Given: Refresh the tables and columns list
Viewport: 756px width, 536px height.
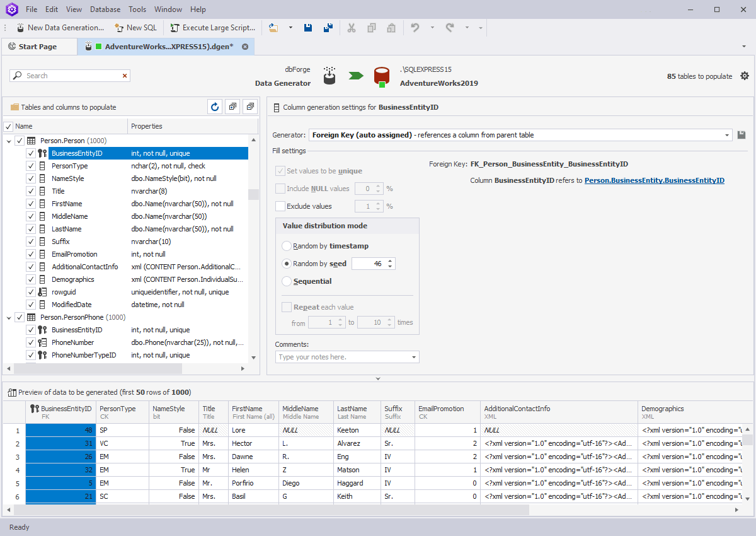Looking at the screenshot, I should click(215, 107).
